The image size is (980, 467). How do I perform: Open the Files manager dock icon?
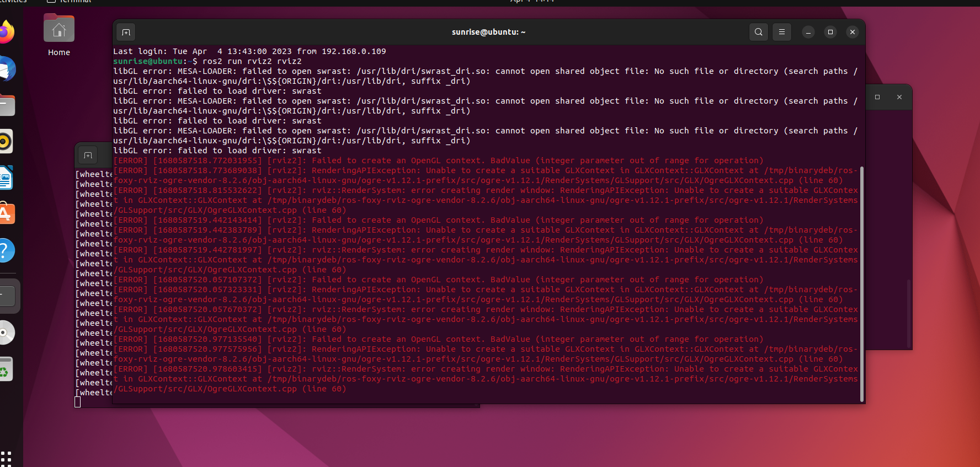pos(7,105)
